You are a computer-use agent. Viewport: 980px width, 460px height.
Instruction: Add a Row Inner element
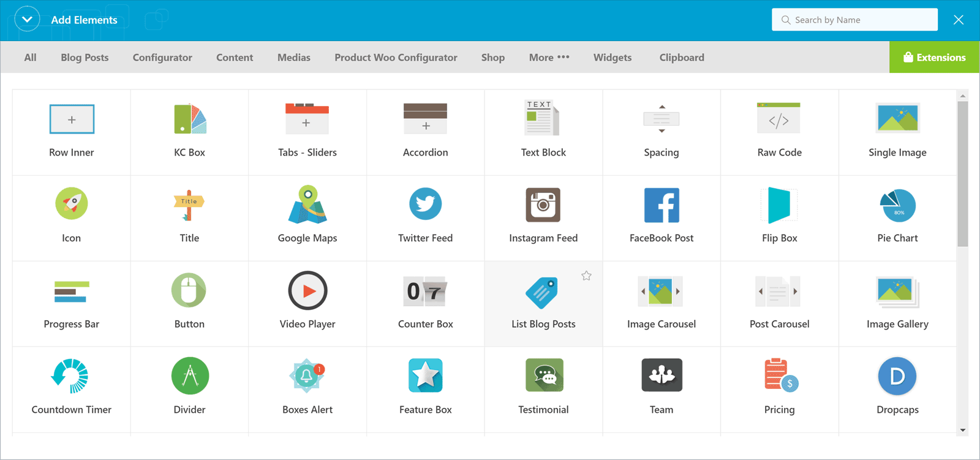pyautogui.click(x=72, y=132)
